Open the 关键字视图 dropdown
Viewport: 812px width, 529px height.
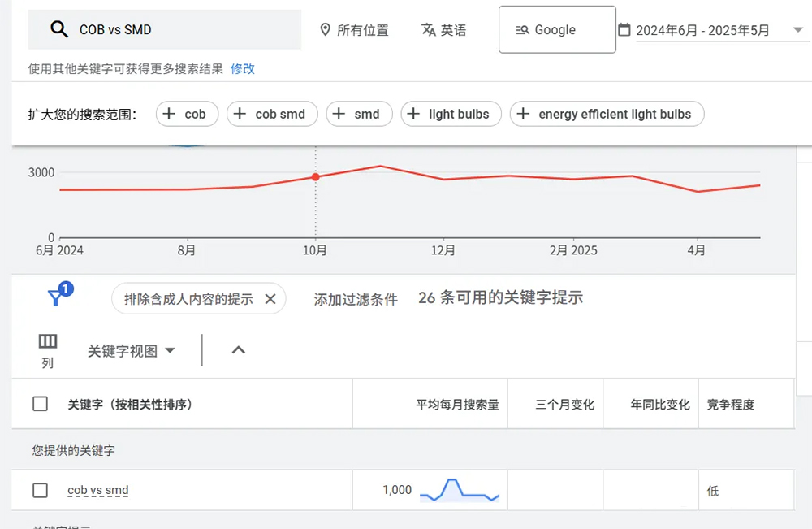pyautogui.click(x=132, y=351)
